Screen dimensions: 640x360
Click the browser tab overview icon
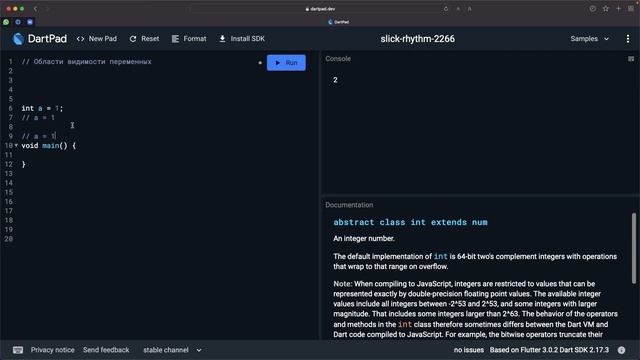(631, 9)
